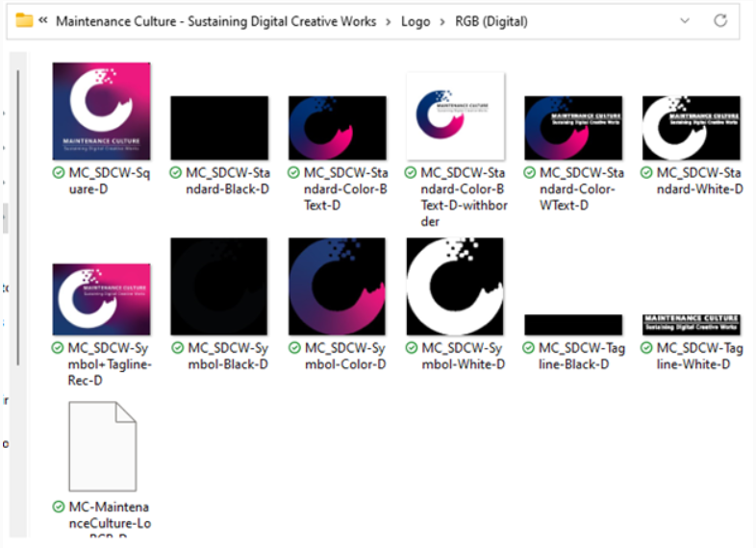Viewport: 756px width, 548px height.
Task: Select the MC_SDCW-Symbol-Color-D thumbnail
Action: [337, 286]
